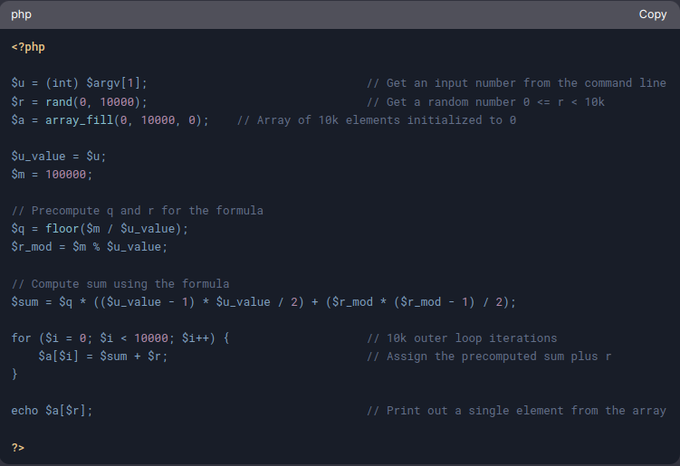The image size is (680, 466).
Task: Click the line "$u_value = $u;"
Action: coord(59,156)
